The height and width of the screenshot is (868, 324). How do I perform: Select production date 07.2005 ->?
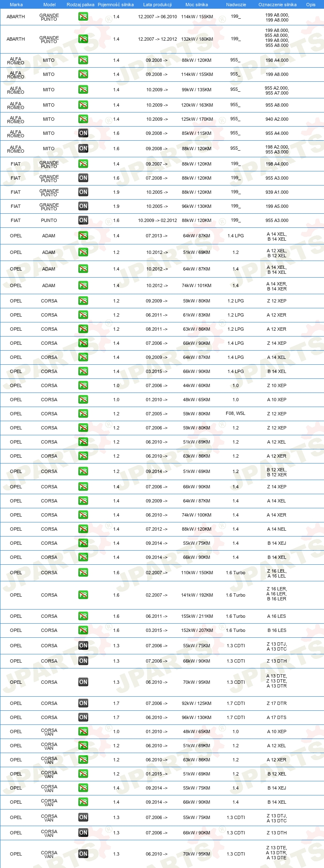coord(157,414)
